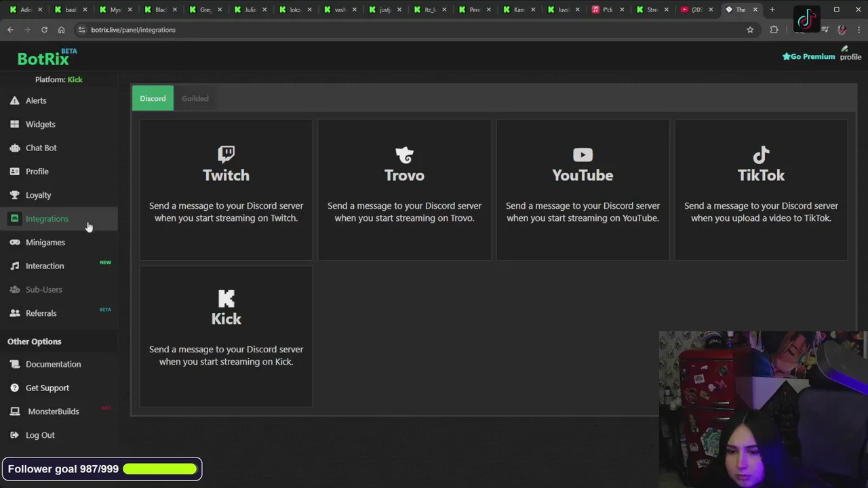
Task: Click the Kick platform label
Action: pos(75,79)
